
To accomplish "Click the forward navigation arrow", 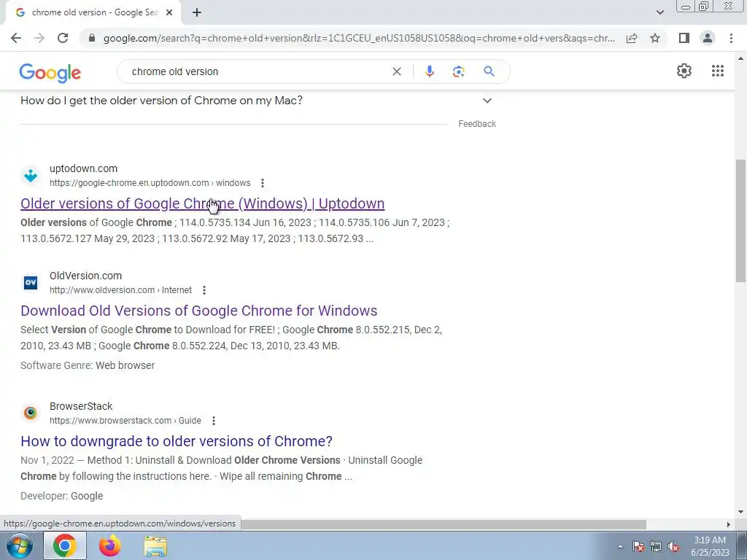I will point(39,38).
